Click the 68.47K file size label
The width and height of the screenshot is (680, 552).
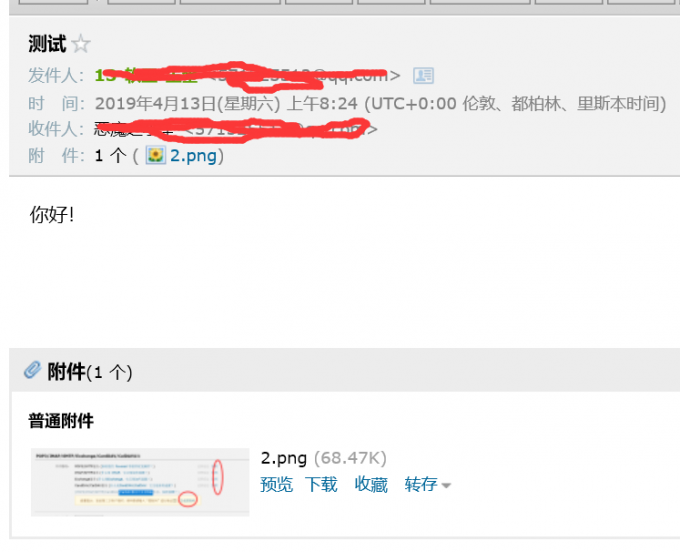350,458
